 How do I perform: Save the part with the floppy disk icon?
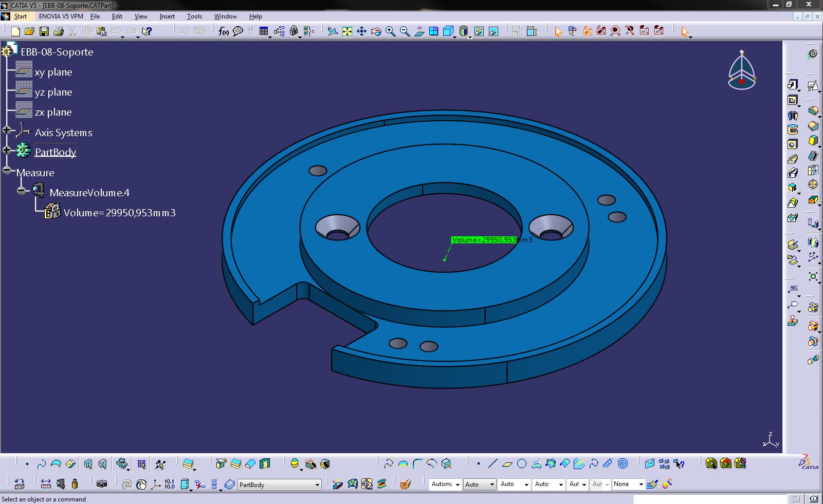(44, 32)
